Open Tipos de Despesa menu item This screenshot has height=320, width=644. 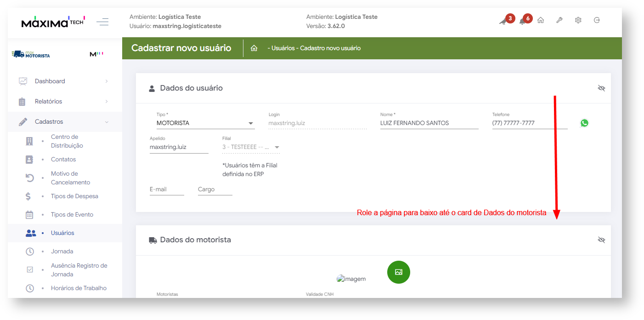74,196
